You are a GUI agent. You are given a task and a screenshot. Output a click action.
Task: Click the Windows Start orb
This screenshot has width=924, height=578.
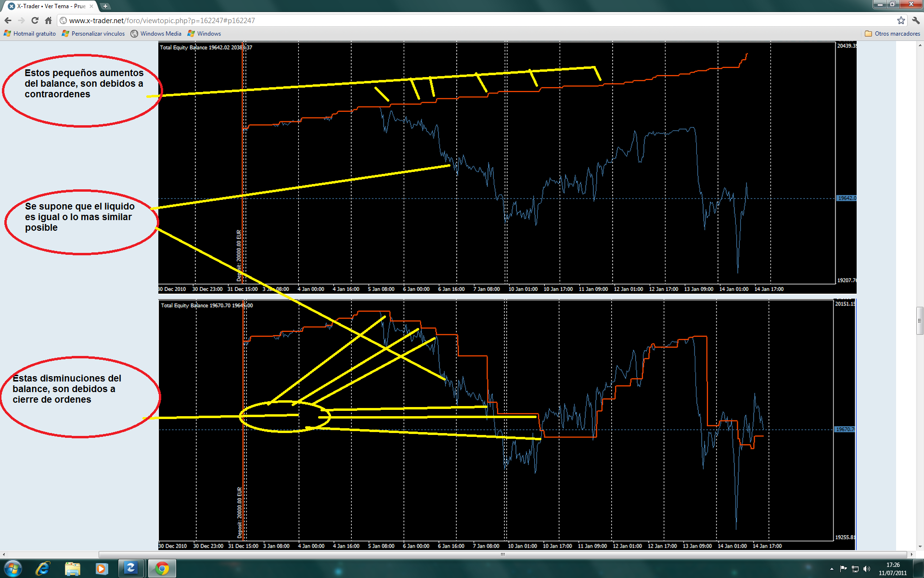[13, 569]
